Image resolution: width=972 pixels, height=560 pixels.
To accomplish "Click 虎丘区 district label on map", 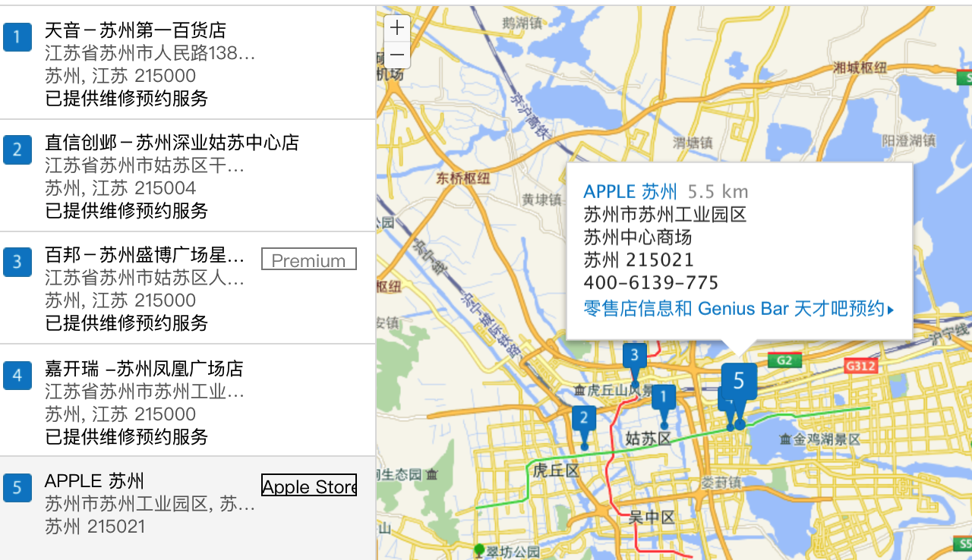I will [555, 470].
